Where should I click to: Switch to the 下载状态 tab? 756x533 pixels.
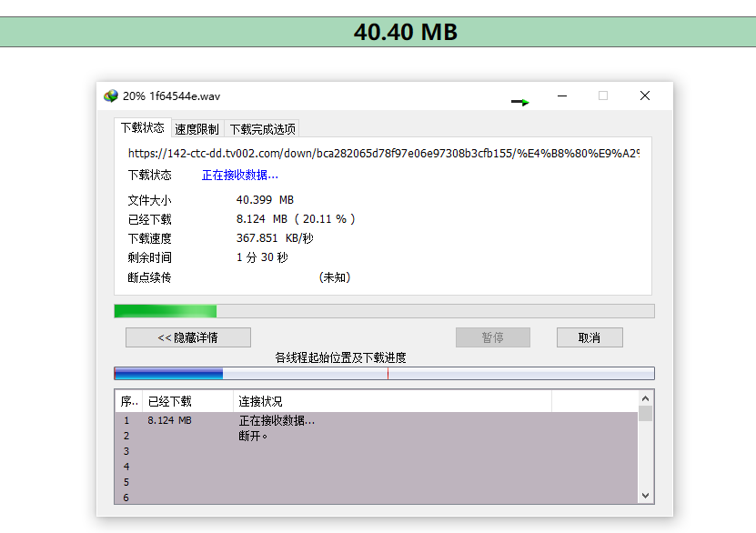(x=142, y=127)
